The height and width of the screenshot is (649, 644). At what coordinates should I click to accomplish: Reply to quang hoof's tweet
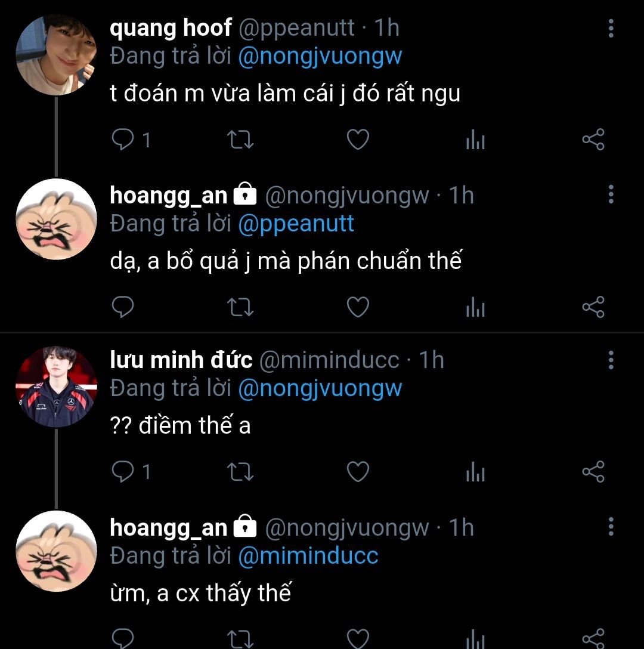coord(123,140)
